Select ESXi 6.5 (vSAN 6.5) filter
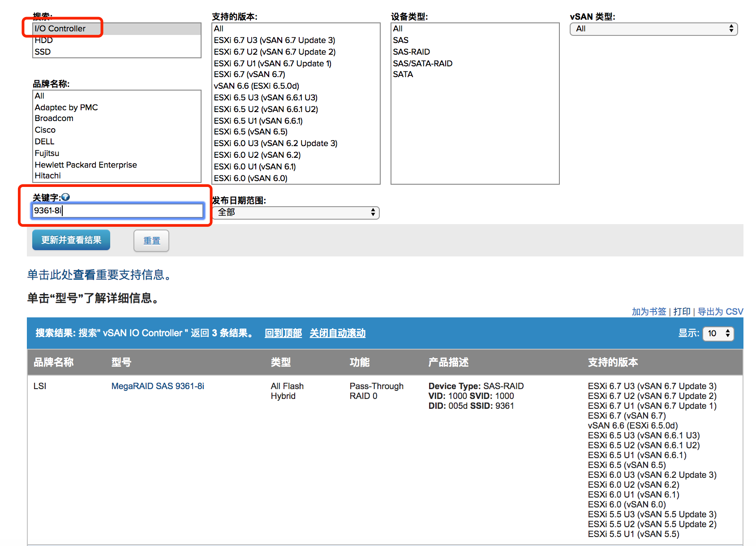Image resolution: width=756 pixels, height=546 pixels. click(296, 132)
